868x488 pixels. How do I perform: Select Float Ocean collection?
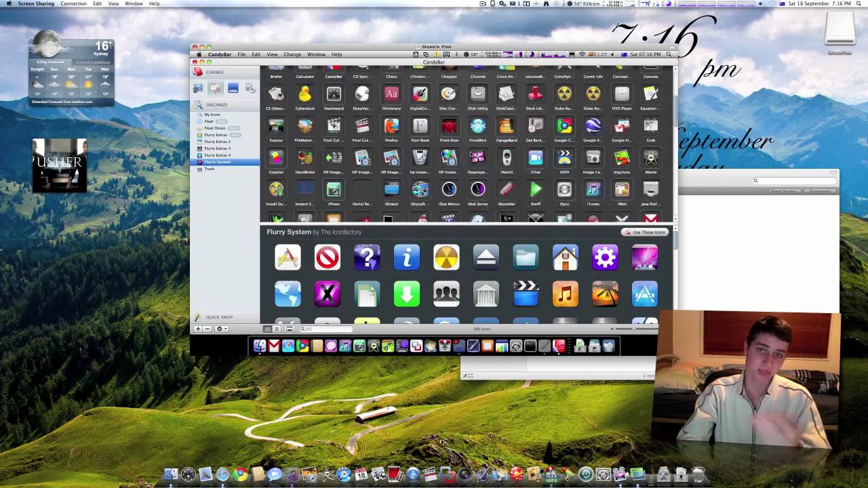pyautogui.click(x=215, y=128)
